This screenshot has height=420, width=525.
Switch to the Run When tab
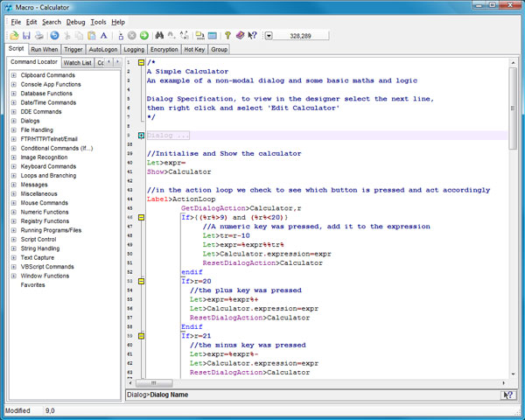point(45,50)
